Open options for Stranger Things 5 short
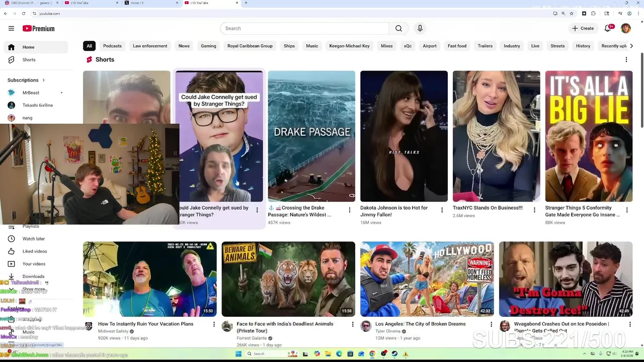Image resolution: width=644 pixels, height=362 pixels. click(x=627, y=210)
